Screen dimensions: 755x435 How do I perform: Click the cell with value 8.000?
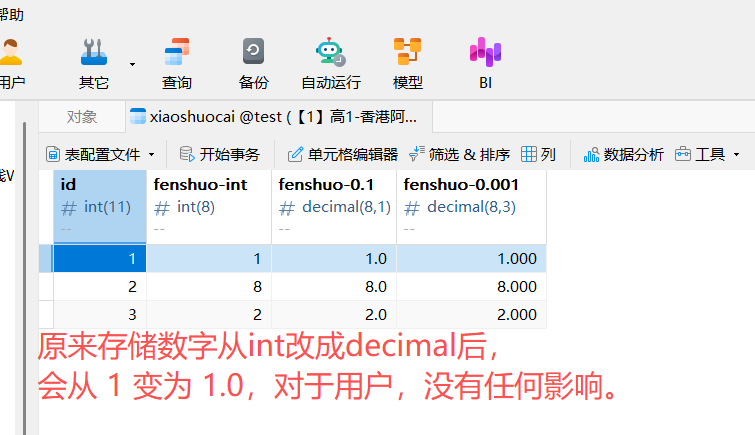(x=471, y=287)
